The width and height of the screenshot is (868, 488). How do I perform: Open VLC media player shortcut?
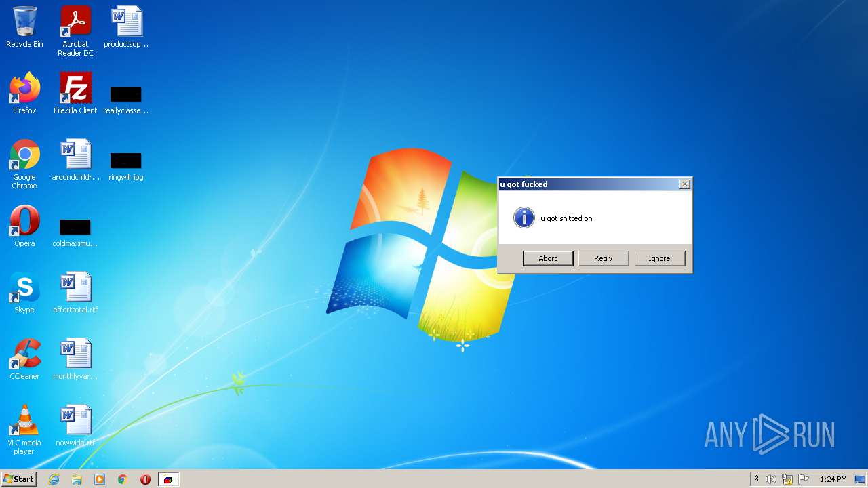point(24,430)
